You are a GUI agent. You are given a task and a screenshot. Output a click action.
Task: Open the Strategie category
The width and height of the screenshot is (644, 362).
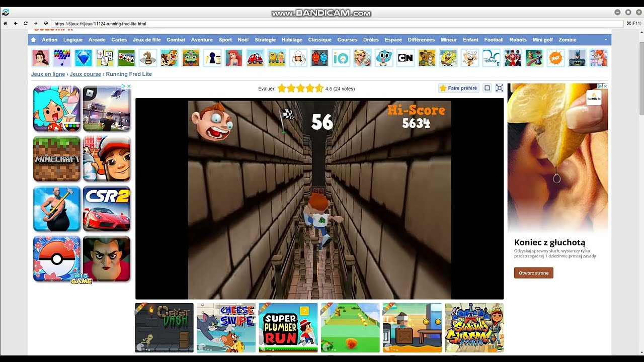point(265,40)
